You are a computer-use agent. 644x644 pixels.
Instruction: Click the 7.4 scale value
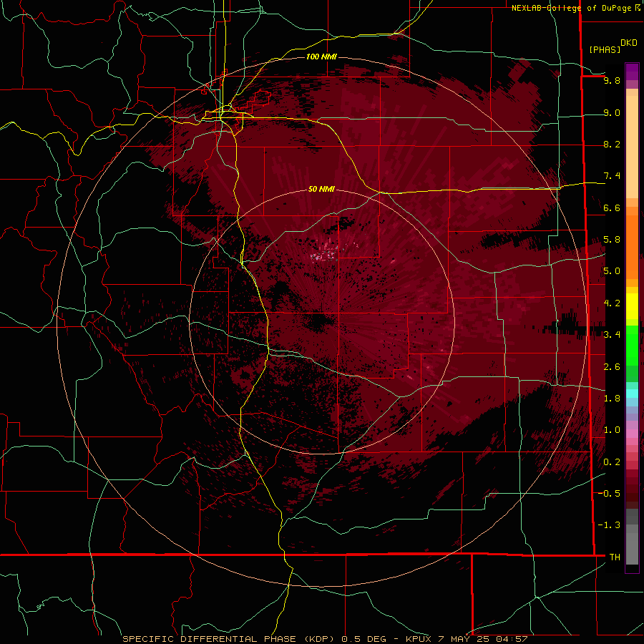coord(612,176)
